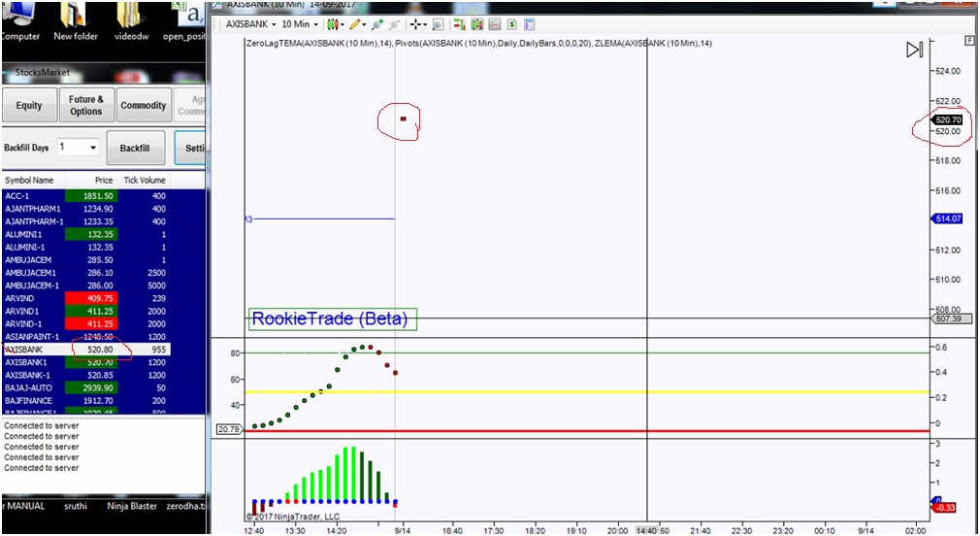Viewport: 980px width, 536px height.
Task: Click the 409.75 red price cell
Action: [91, 298]
